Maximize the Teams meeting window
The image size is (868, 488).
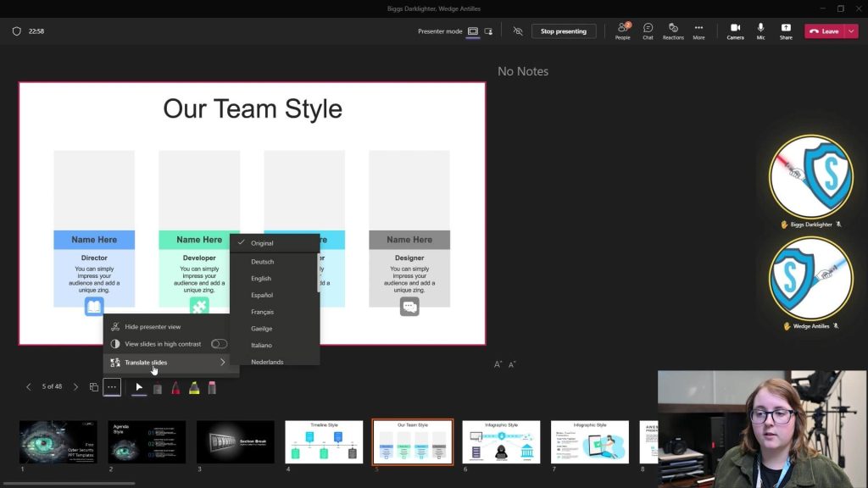click(840, 8)
